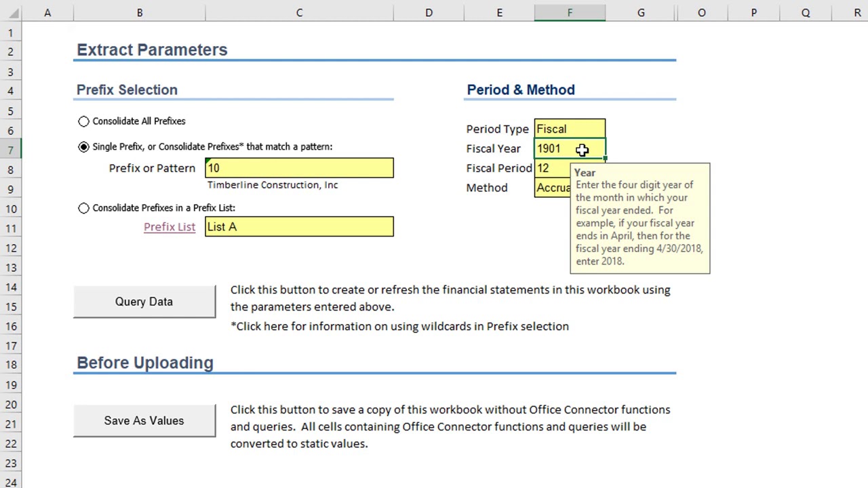Open the Prefix List hyperlink

[x=170, y=227]
